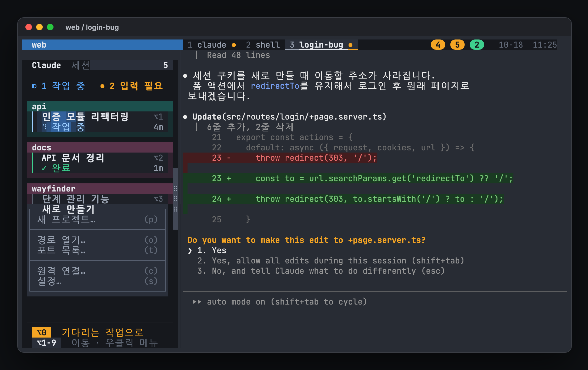This screenshot has width=588, height=370.
Task: Select 'No, and tell Claude what to do differently'
Action: 321,271
